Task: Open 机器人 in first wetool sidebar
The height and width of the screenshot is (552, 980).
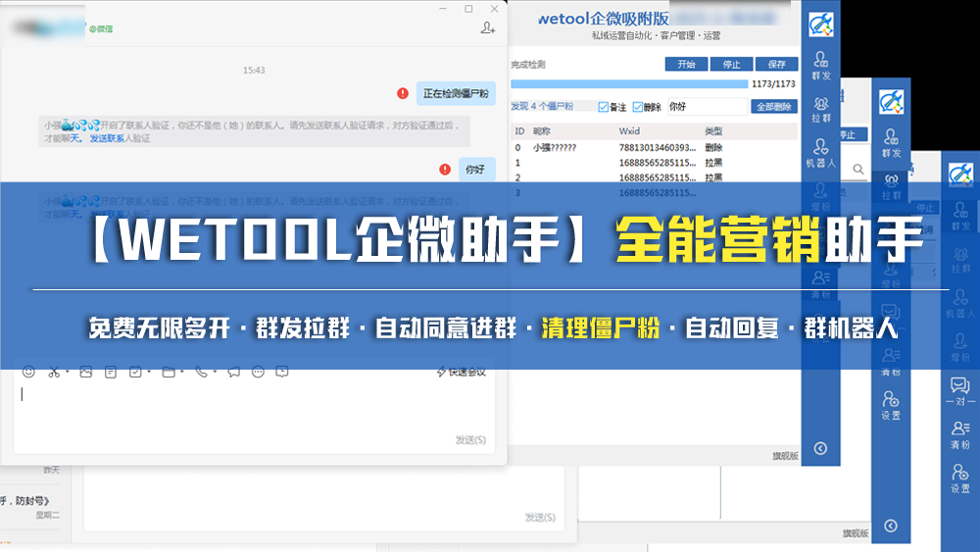Action: tap(820, 152)
